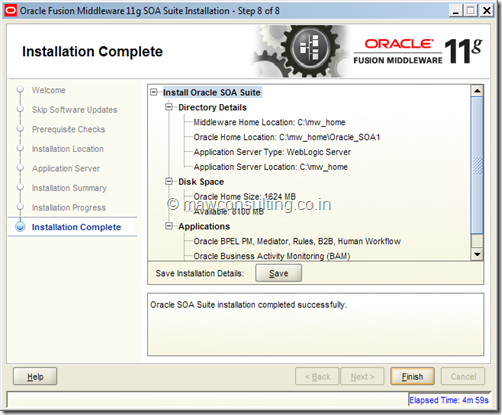
Task: Click the Save installation details button
Action: coord(279,273)
